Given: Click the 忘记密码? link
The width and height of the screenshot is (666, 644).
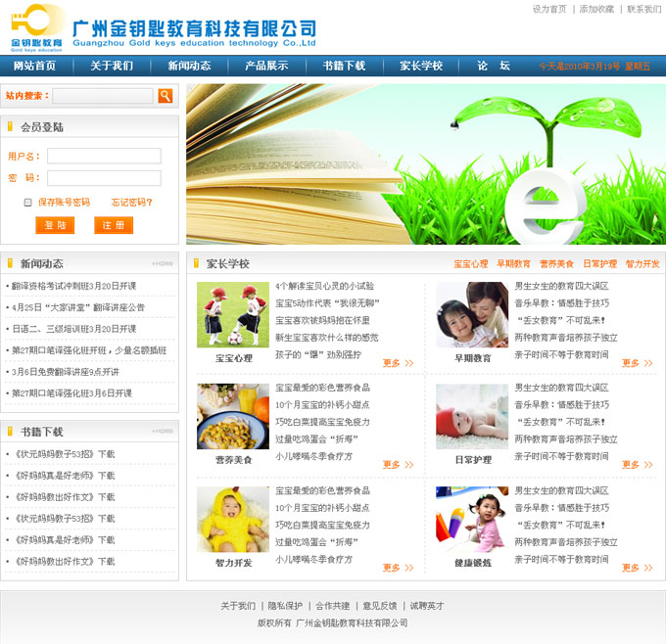Looking at the screenshot, I should pyautogui.click(x=131, y=203).
